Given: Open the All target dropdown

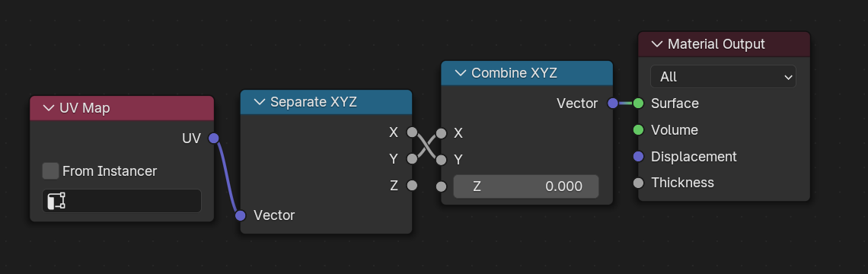Looking at the screenshot, I should (723, 77).
